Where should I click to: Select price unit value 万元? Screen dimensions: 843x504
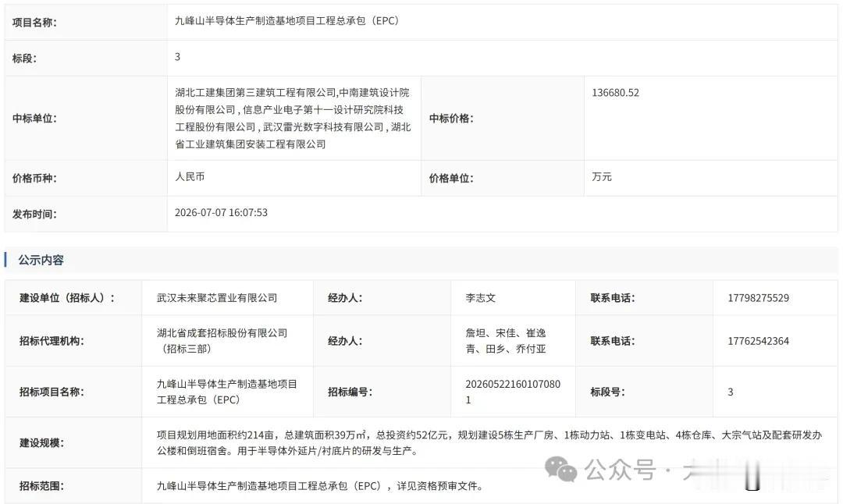point(602,177)
